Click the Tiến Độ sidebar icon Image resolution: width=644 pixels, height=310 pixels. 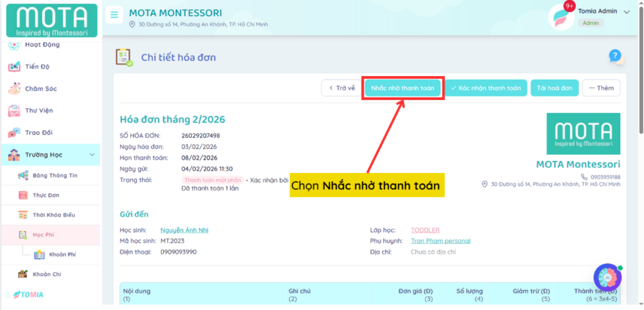click(x=14, y=67)
